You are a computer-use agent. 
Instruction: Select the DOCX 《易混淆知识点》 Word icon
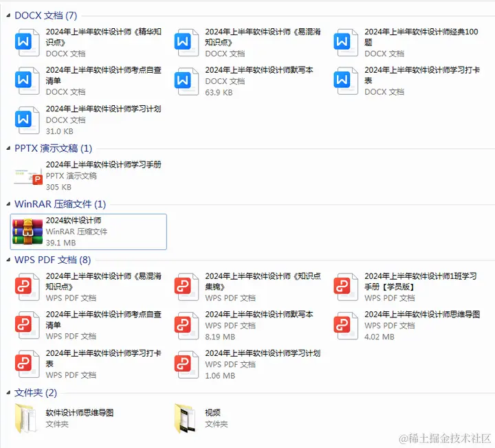click(x=186, y=43)
